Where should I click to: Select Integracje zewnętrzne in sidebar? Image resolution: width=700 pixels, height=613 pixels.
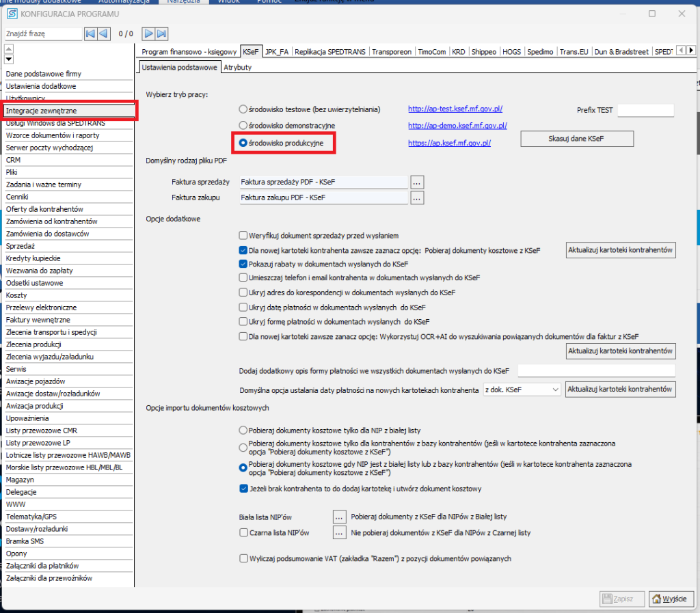click(x=69, y=111)
